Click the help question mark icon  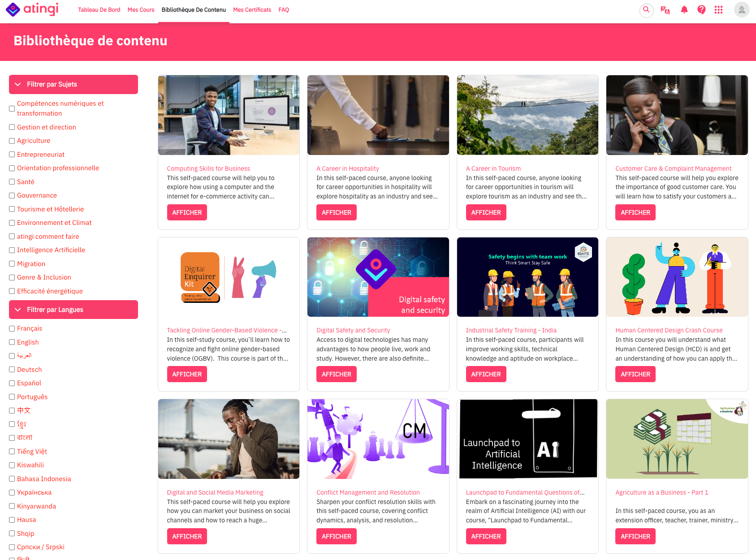click(701, 10)
